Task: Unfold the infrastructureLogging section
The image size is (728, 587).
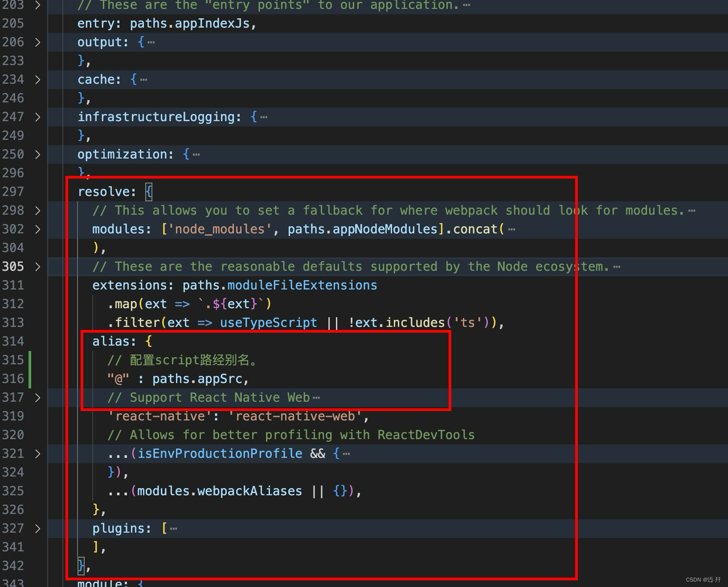Action: pos(37,117)
